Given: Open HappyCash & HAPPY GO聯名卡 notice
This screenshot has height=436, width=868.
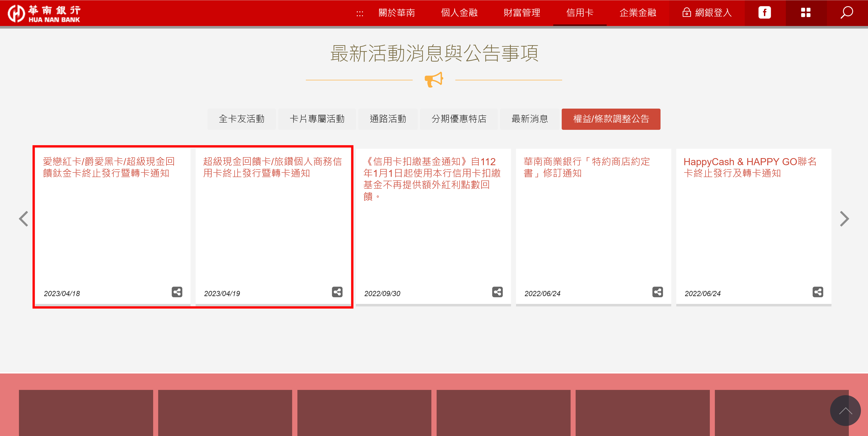Looking at the screenshot, I should 750,167.
